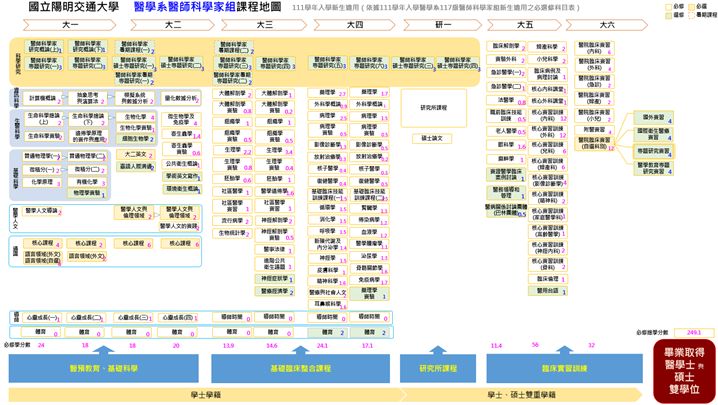Click the 大三 year arrow header
718x405 pixels.
click(x=264, y=25)
